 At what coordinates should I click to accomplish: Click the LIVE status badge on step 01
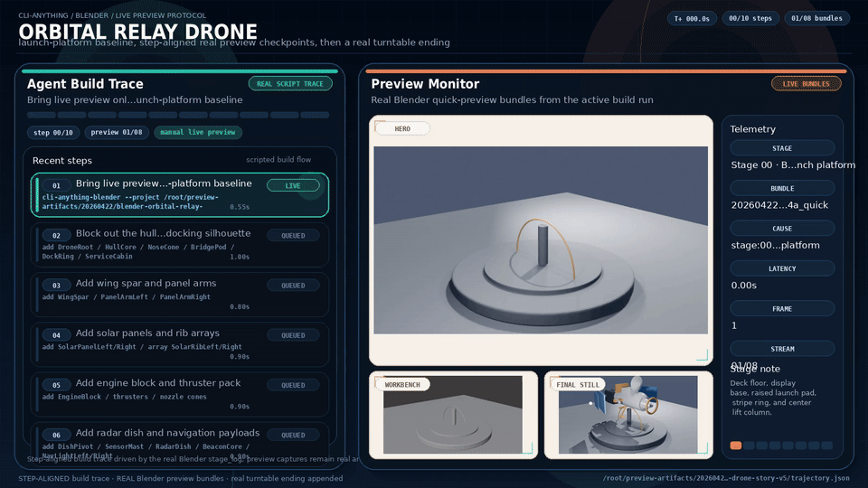pyautogui.click(x=293, y=185)
